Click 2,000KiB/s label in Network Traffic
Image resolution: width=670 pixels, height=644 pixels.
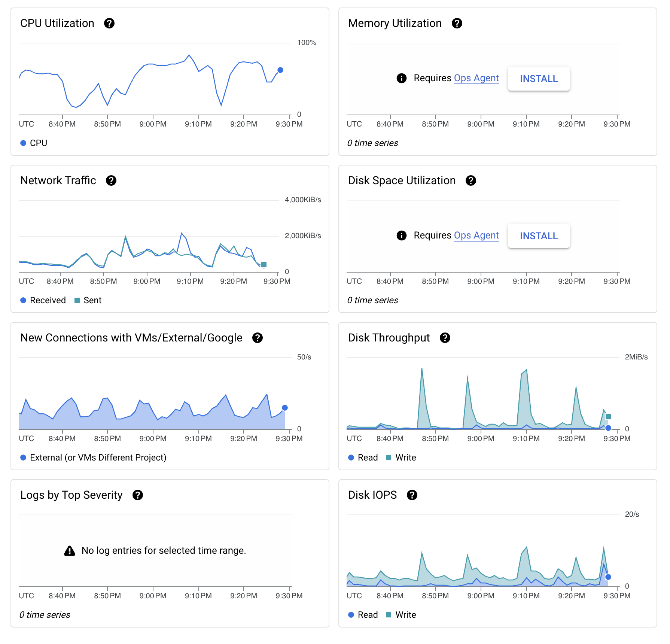(x=303, y=236)
